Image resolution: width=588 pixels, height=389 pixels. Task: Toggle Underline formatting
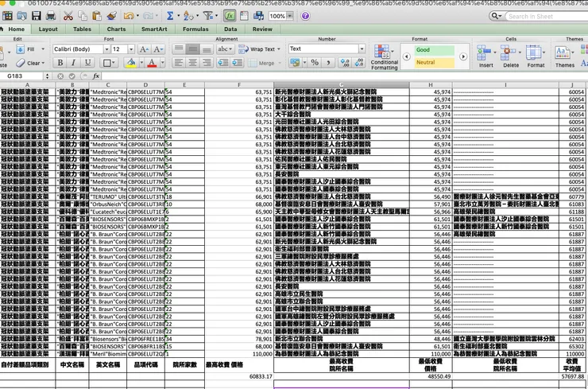click(x=87, y=63)
